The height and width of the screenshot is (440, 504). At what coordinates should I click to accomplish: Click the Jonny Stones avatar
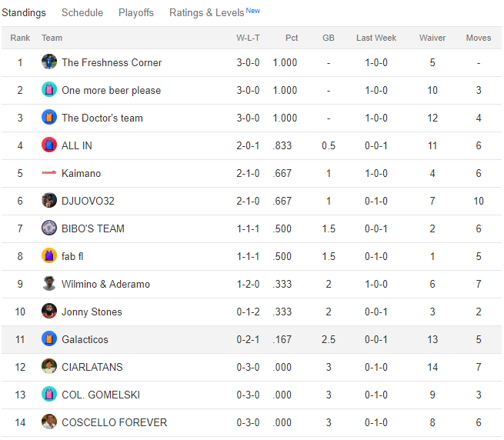(x=49, y=312)
